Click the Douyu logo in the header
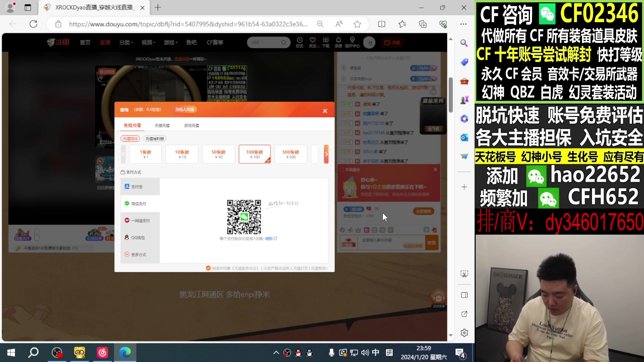Screen dimensions: 644x362 tap(58, 42)
